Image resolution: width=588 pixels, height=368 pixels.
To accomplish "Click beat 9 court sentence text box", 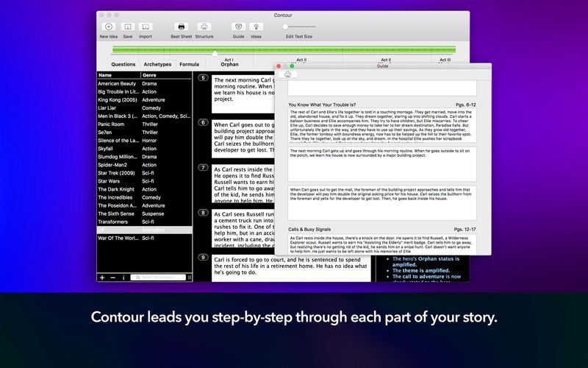I will tap(291, 268).
